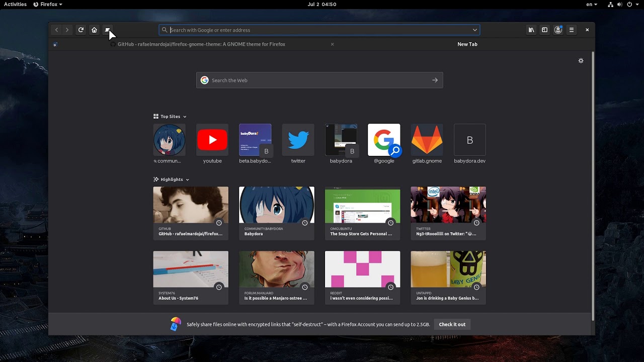
Task: Open the About Us - System76 highlight
Action: (x=191, y=278)
